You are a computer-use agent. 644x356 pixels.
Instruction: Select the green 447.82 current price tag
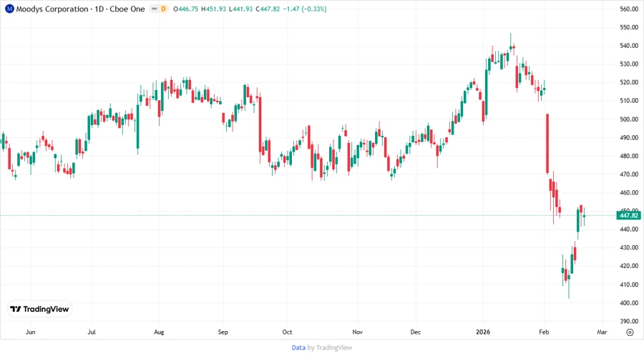(629, 215)
